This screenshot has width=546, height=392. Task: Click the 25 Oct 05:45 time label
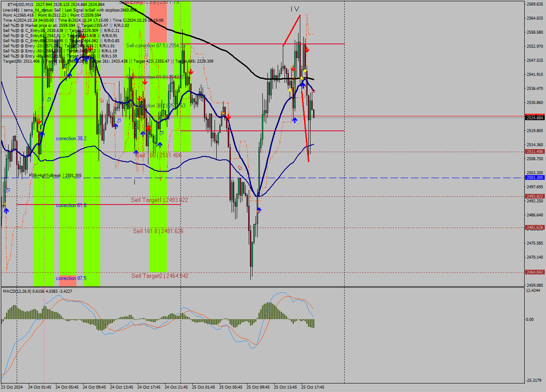tap(231, 387)
